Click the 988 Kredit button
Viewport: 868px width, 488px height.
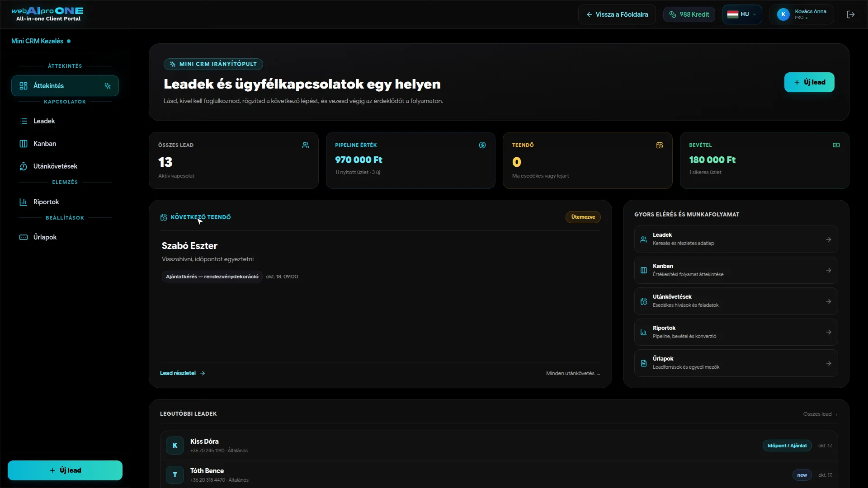[x=689, y=14]
